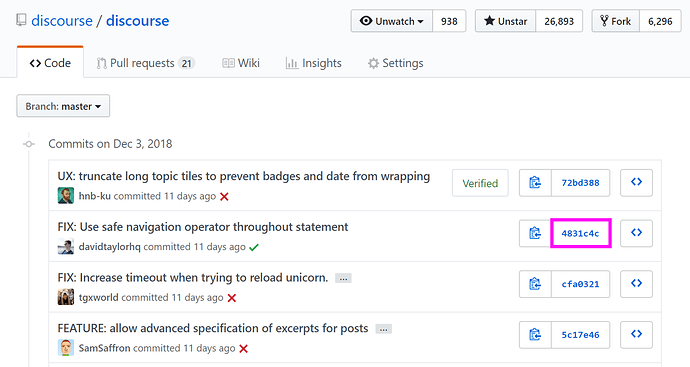Browse repository at commit 72bd388

[x=636, y=183]
